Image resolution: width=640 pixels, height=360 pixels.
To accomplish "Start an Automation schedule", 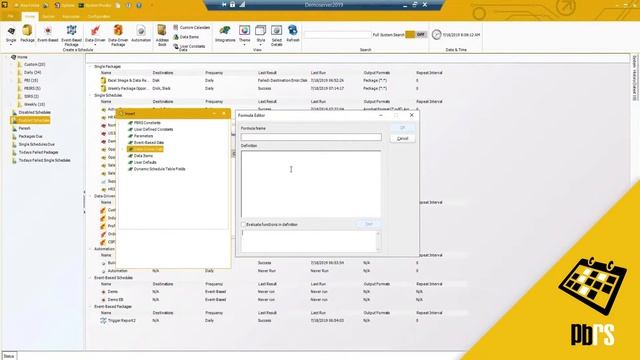I will [141, 33].
